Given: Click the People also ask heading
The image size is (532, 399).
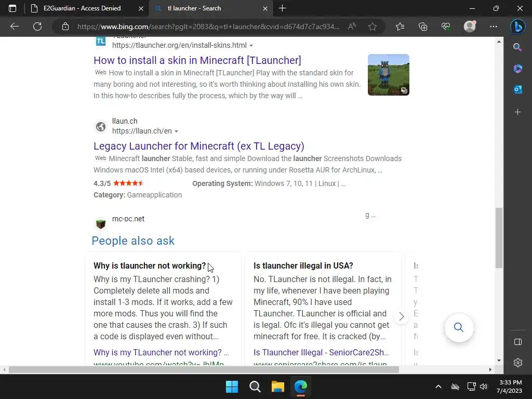Looking at the screenshot, I should [x=133, y=241].
